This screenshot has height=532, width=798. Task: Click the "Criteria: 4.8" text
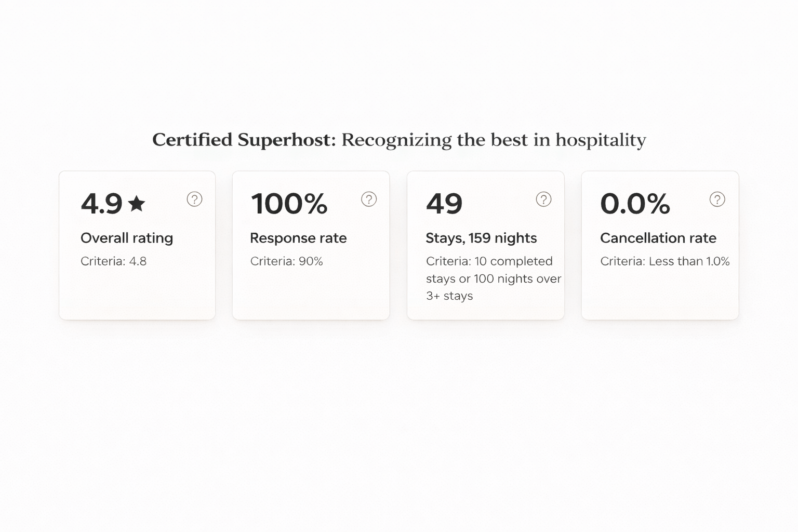[114, 261]
